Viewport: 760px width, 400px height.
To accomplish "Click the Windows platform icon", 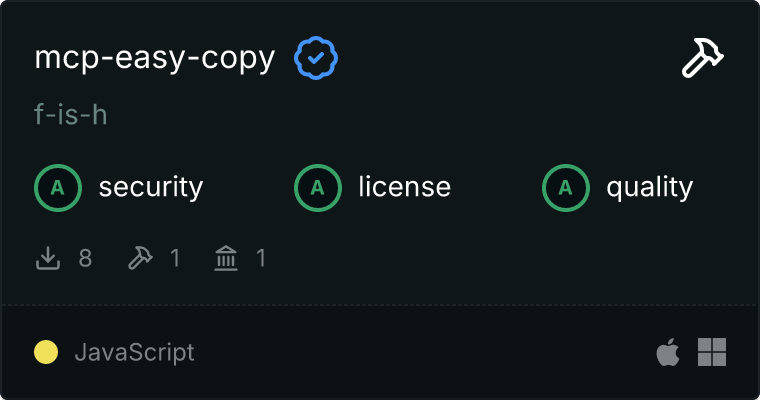I will pos(712,352).
